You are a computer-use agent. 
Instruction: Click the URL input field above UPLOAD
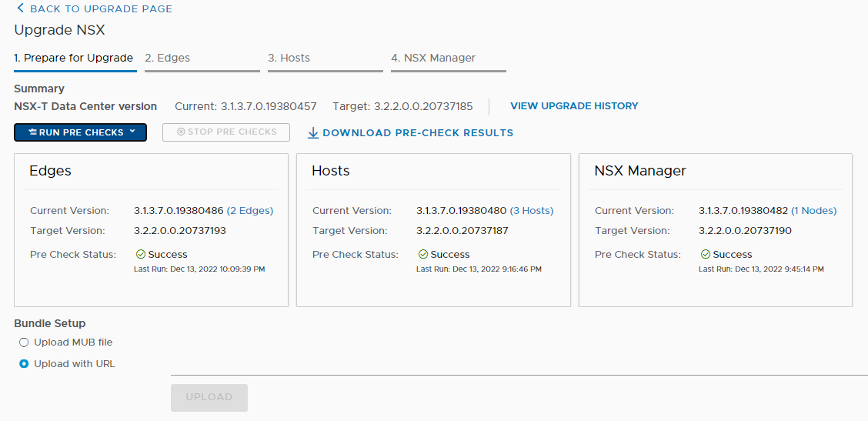[519, 366]
